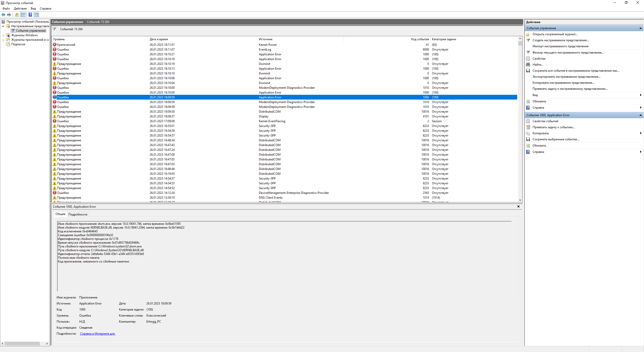Click the left pane horizontal scrollbar thumb
The height and width of the screenshot is (352, 644).
[x=22, y=343]
